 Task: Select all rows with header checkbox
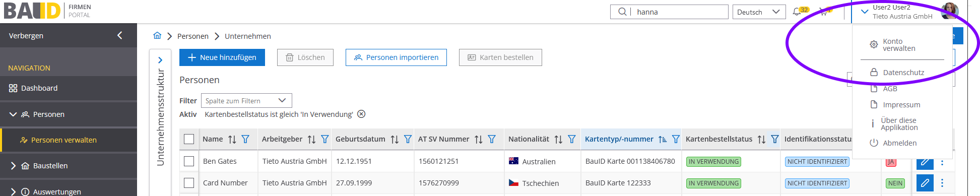coord(189,139)
